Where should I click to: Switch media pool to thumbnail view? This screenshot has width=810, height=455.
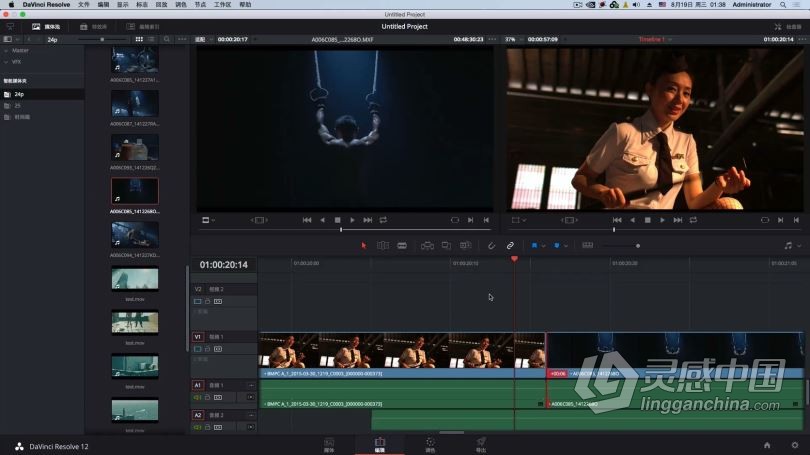pos(139,39)
